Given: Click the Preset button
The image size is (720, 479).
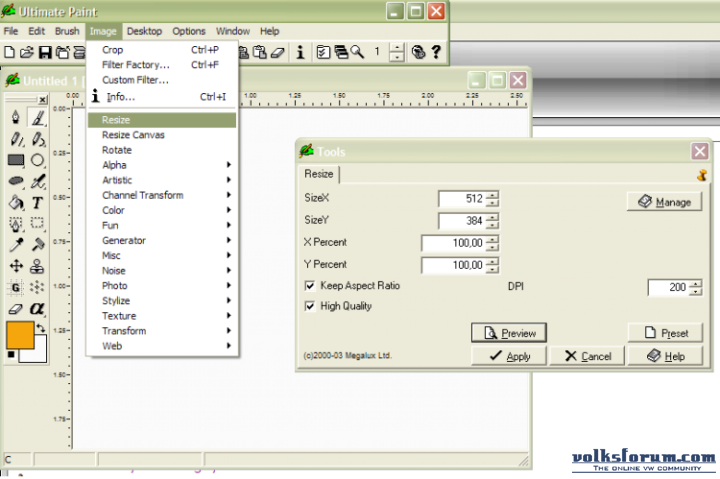Looking at the screenshot, I should click(x=665, y=333).
